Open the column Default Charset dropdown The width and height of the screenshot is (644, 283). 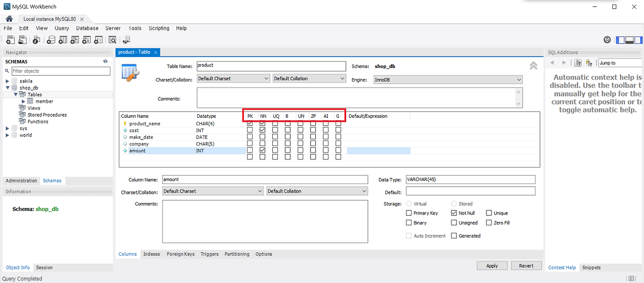pyautogui.click(x=213, y=191)
